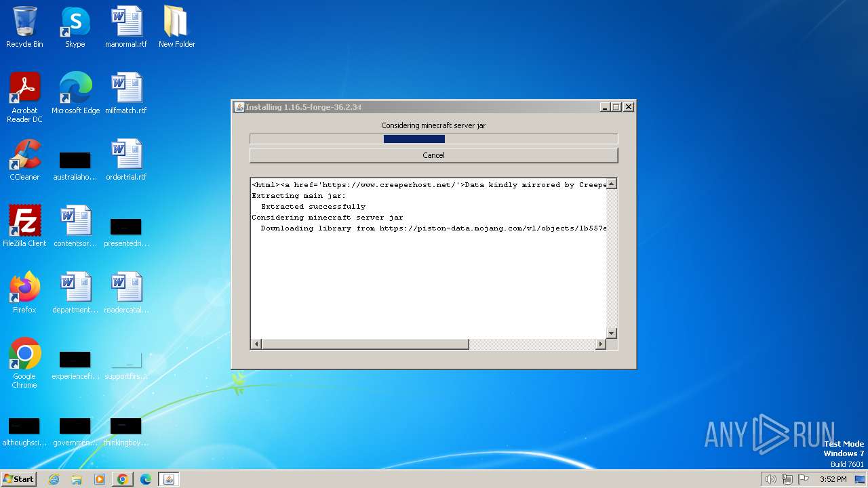Click the horizontal scrollbar thumb in log
The height and width of the screenshot is (488, 868).
coord(365,344)
